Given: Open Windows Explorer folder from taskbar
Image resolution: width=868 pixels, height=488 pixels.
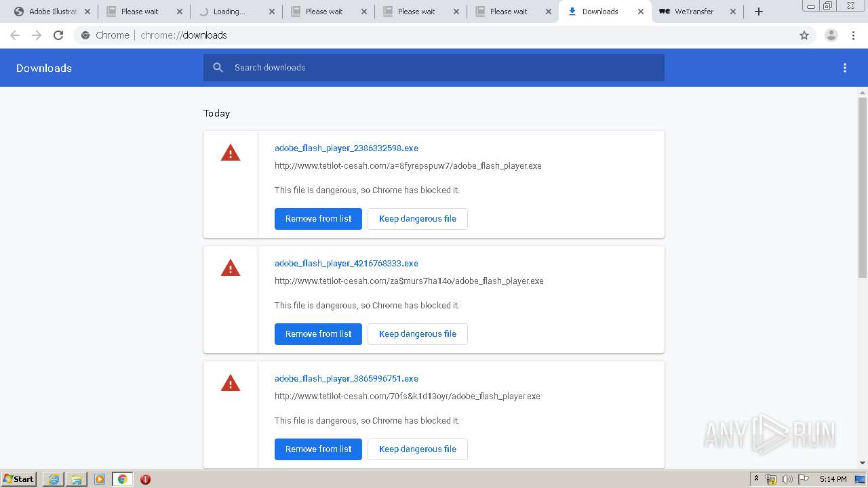Looking at the screenshot, I should [77, 479].
